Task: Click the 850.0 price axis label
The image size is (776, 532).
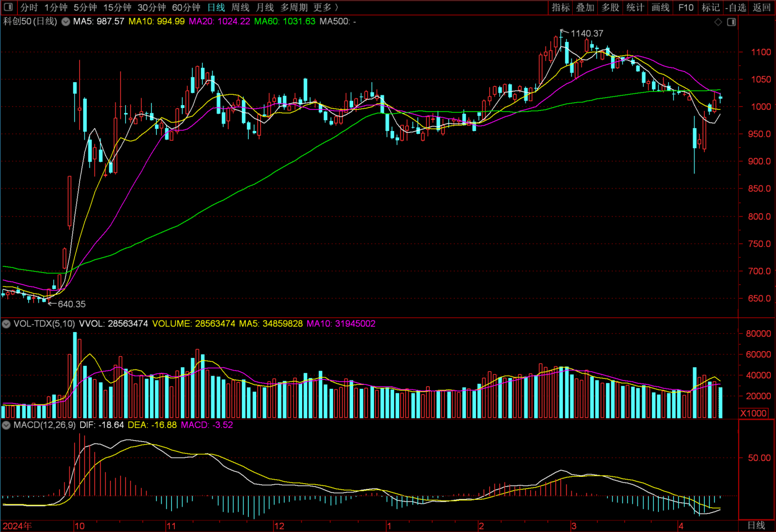Action: point(759,189)
